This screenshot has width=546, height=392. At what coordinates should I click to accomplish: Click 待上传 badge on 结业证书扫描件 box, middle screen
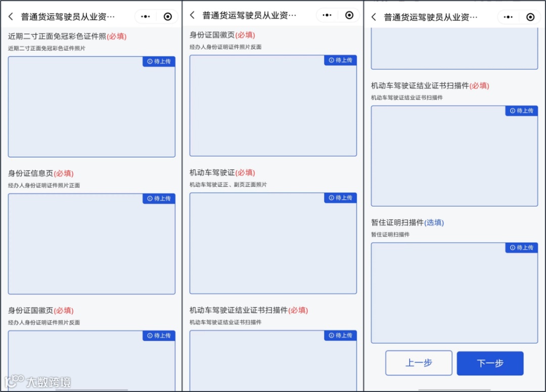[340, 335]
